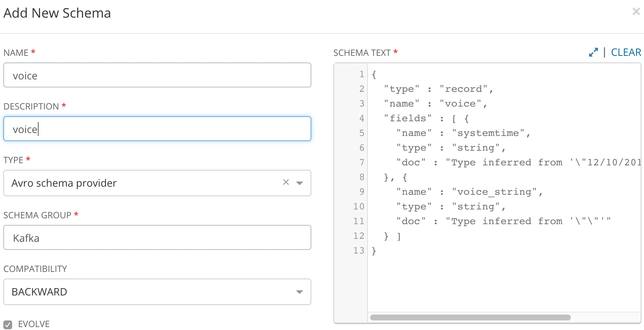Click the SCHEMA TEXT label
This screenshot has height=330, width=644.
tap(362, 53)
